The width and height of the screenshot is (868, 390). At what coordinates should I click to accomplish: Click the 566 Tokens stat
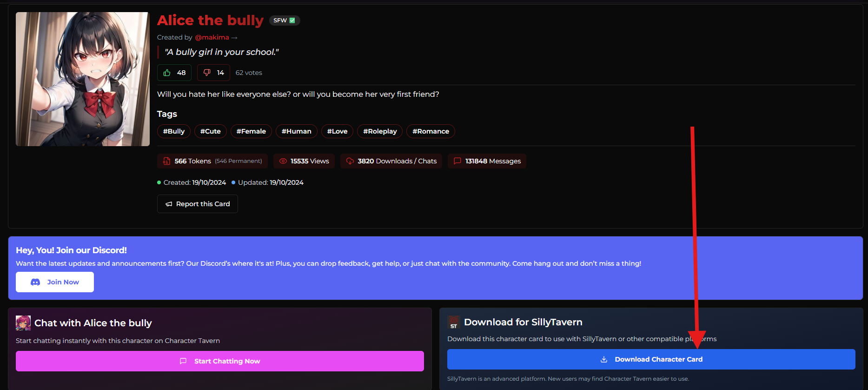(212, 161)
